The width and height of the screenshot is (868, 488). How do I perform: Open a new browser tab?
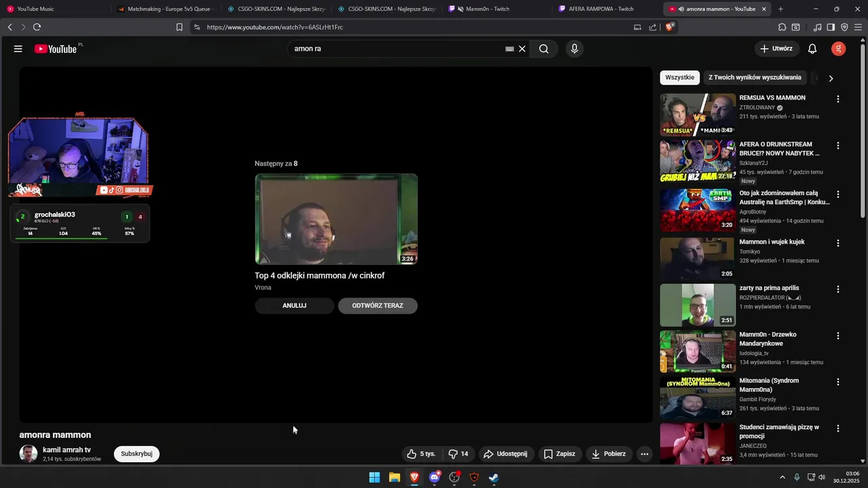[781, 9]
